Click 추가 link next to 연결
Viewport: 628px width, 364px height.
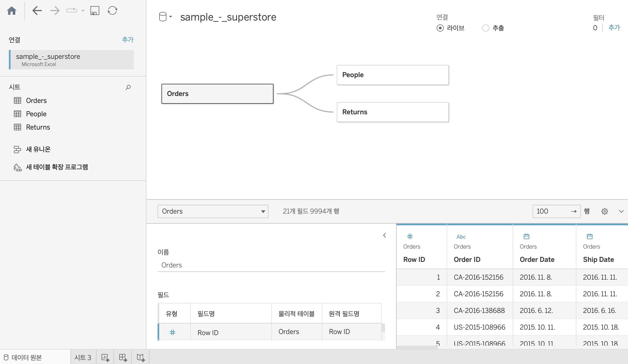coord(128,40)
